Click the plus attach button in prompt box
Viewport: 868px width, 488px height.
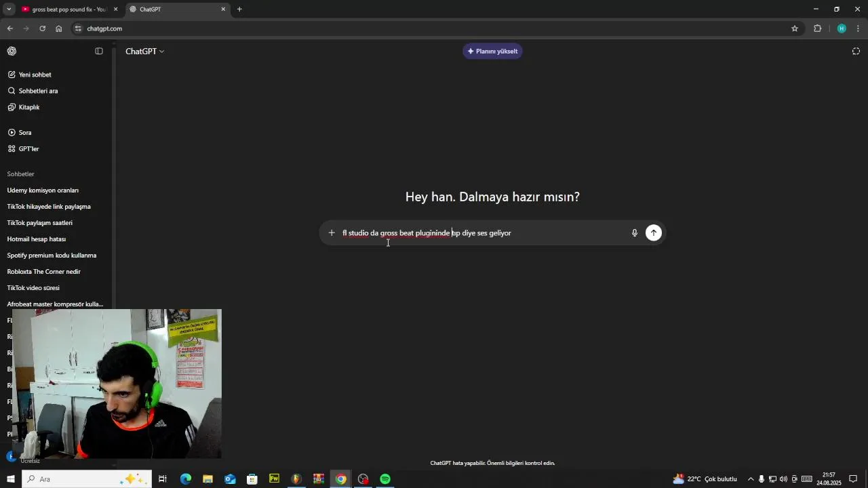click(x=332, y=232)
